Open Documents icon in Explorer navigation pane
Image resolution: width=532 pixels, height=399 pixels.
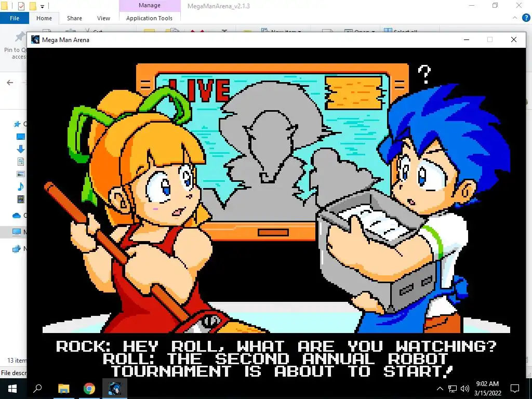(21, 162)
